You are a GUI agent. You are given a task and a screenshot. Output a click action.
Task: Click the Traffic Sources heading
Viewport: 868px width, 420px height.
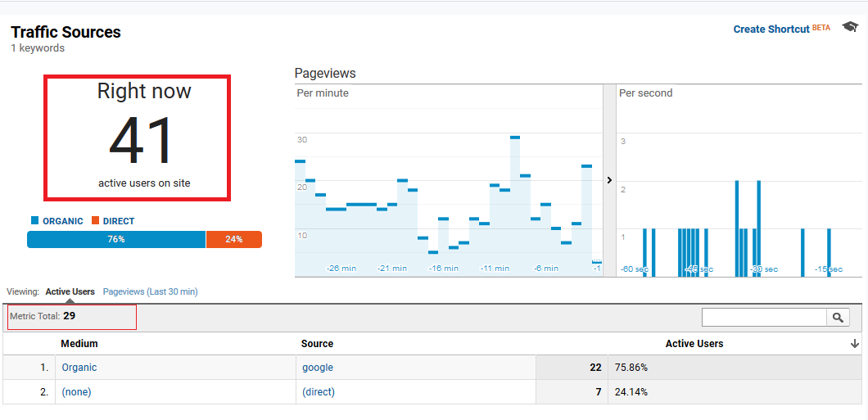point(66,32)
